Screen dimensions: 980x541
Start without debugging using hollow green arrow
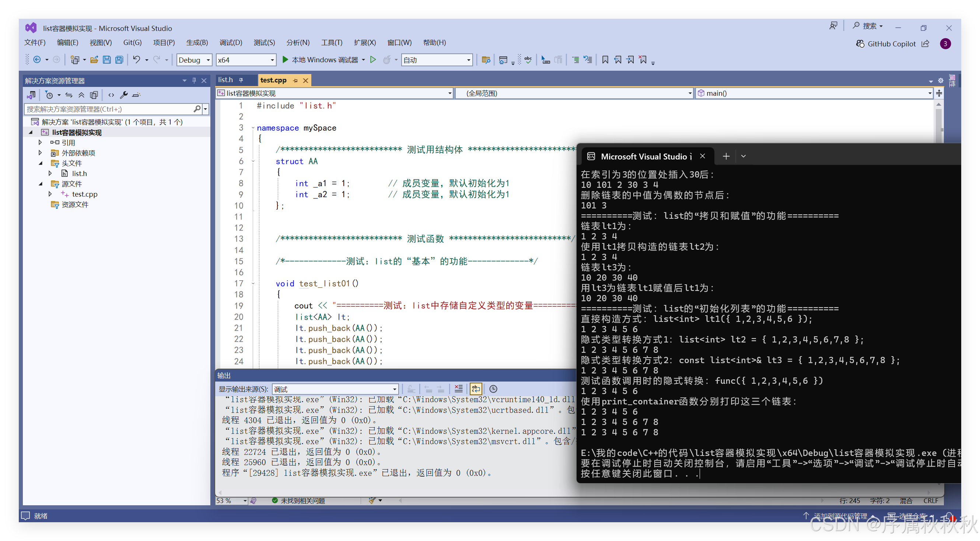(373, 60)
